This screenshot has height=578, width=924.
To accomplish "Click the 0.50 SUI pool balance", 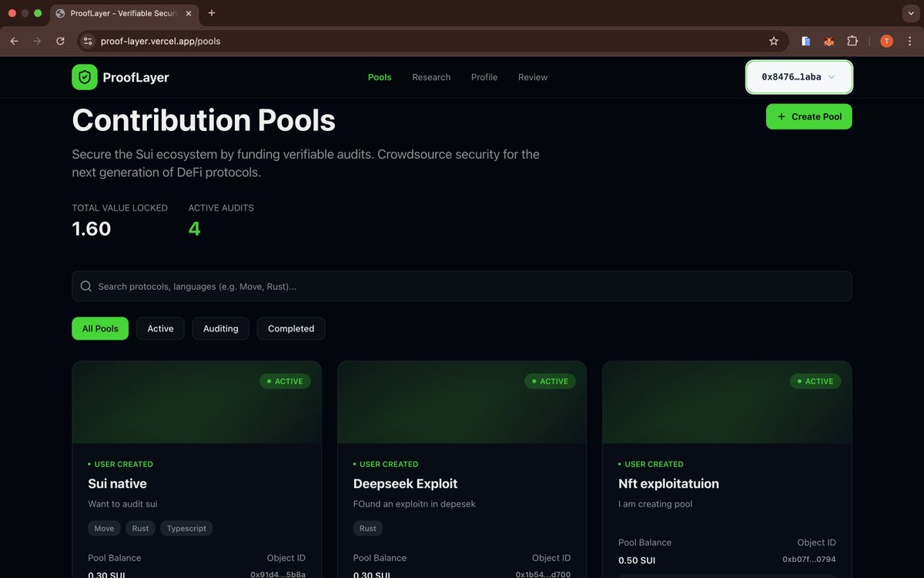I will click(637, 560).
